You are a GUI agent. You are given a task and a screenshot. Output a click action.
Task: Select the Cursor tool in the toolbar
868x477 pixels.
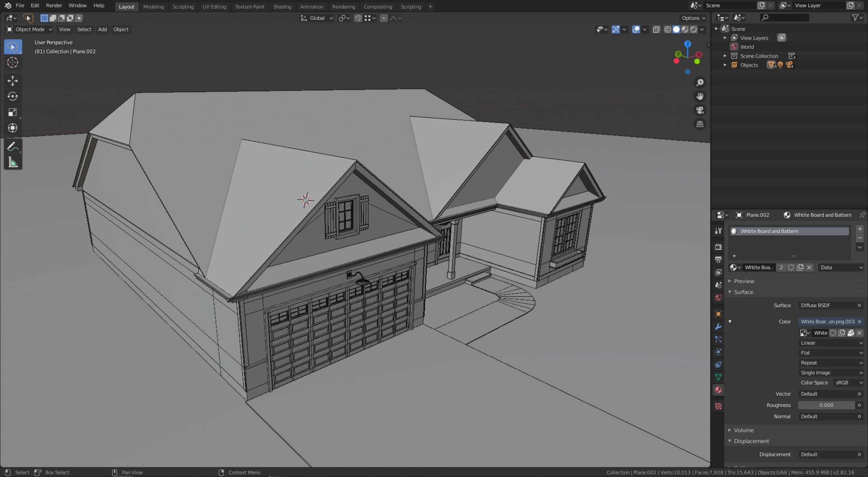coord(13,62)
